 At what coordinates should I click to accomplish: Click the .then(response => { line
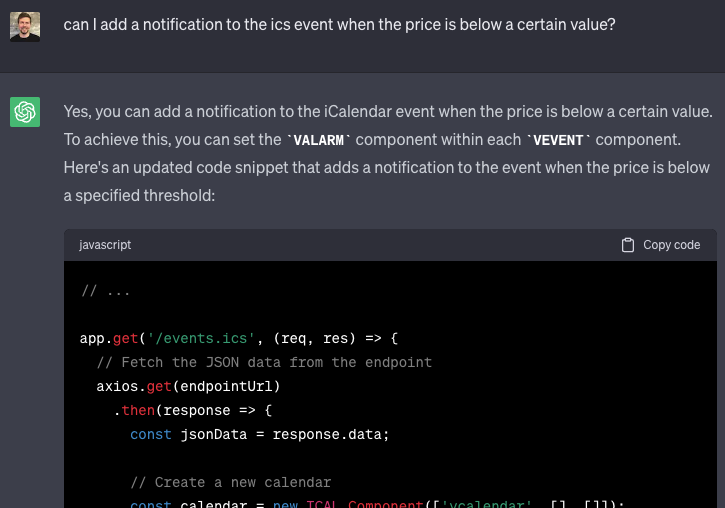[192, 410]
